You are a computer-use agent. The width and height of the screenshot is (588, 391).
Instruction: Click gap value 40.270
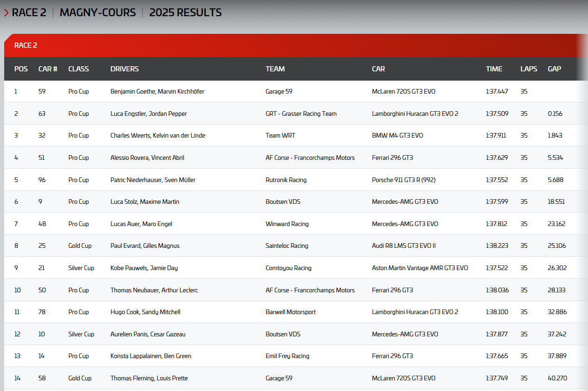(557, 378)
